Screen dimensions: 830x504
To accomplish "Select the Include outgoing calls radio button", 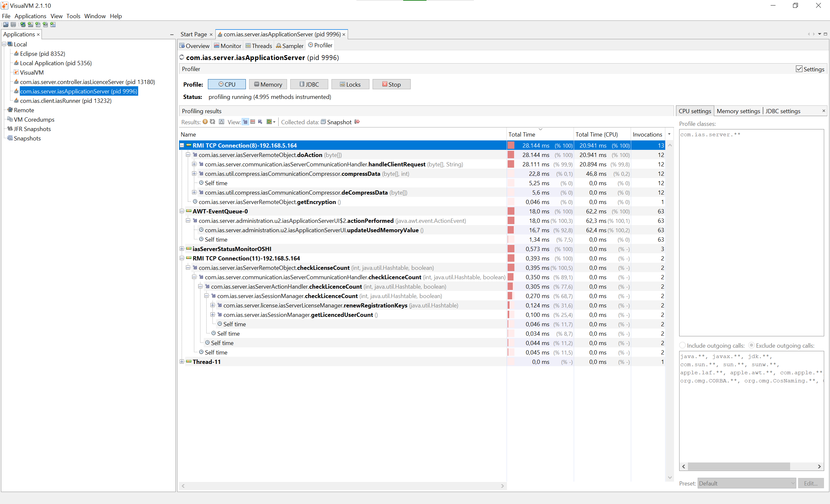I will click(x=682, y=345).
